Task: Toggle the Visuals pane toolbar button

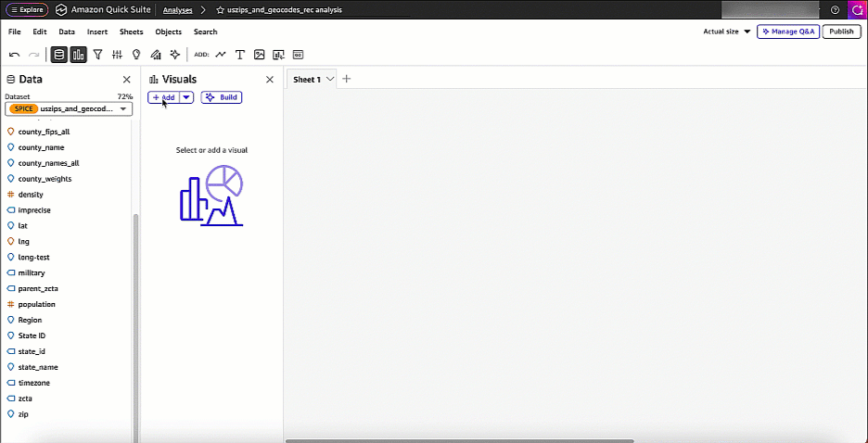Action: point(79,55)
